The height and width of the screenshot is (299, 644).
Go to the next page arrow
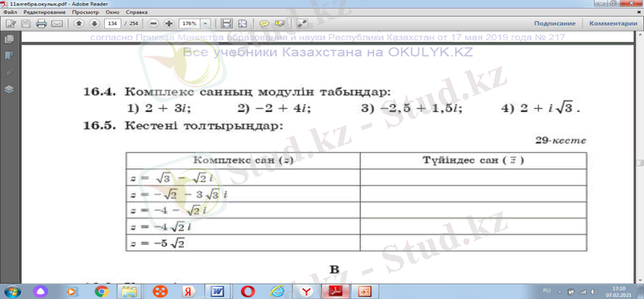[93, 23]
